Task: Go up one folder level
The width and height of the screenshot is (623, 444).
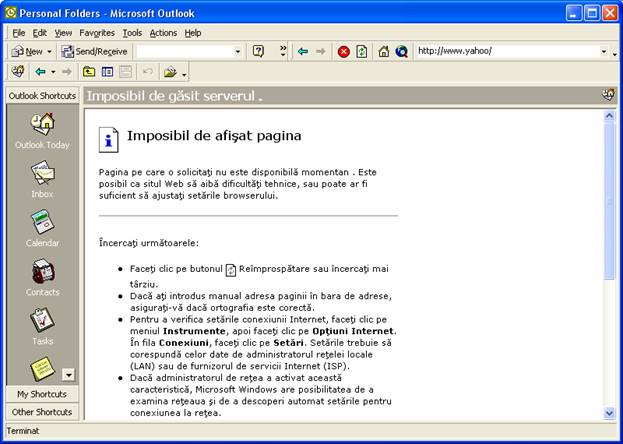Action: tap(89, 72)
